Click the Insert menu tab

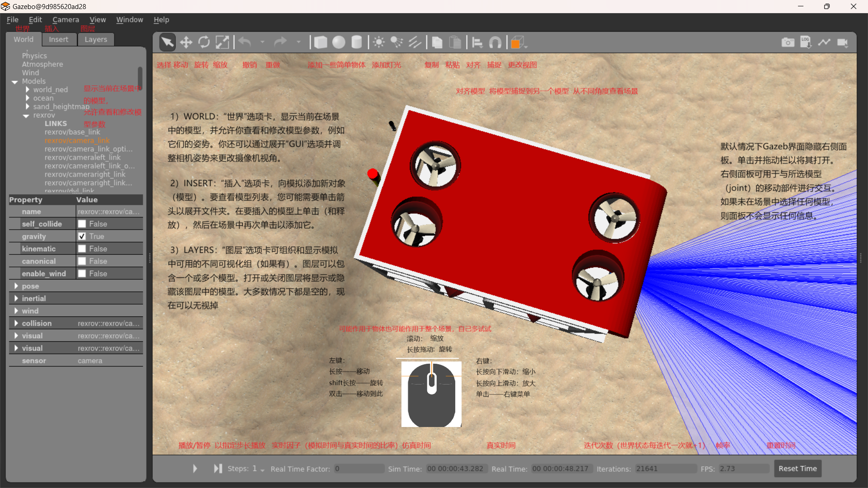pos(58,39)
